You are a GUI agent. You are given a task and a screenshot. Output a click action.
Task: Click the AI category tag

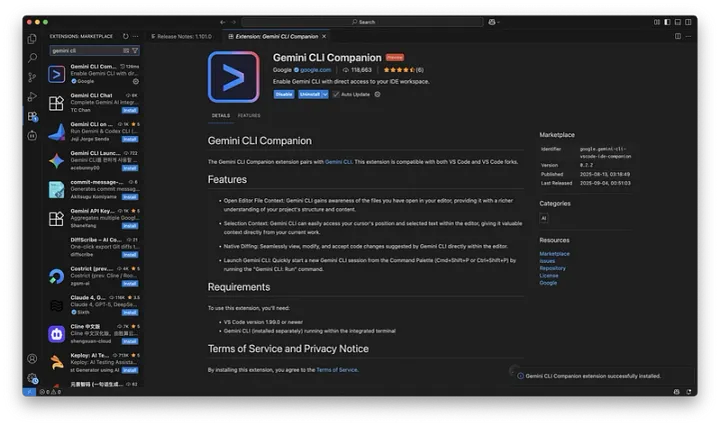coord(544,218)
